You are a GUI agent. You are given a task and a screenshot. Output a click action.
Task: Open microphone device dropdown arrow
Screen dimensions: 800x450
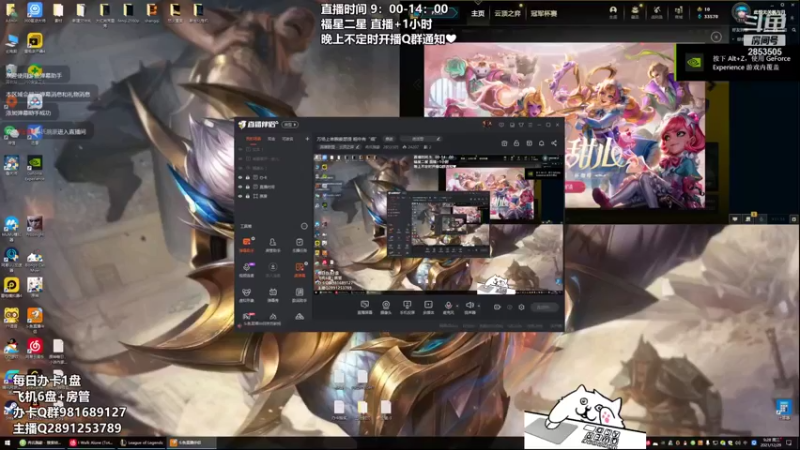457,306
